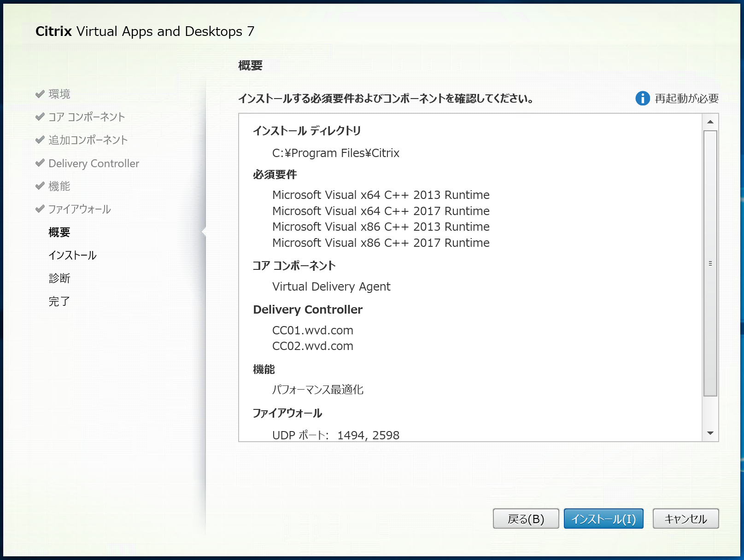The width and height of the screenshot is (744, 560).
Task: Click the 戻る(B) button
Action: (x=526, y=518)
